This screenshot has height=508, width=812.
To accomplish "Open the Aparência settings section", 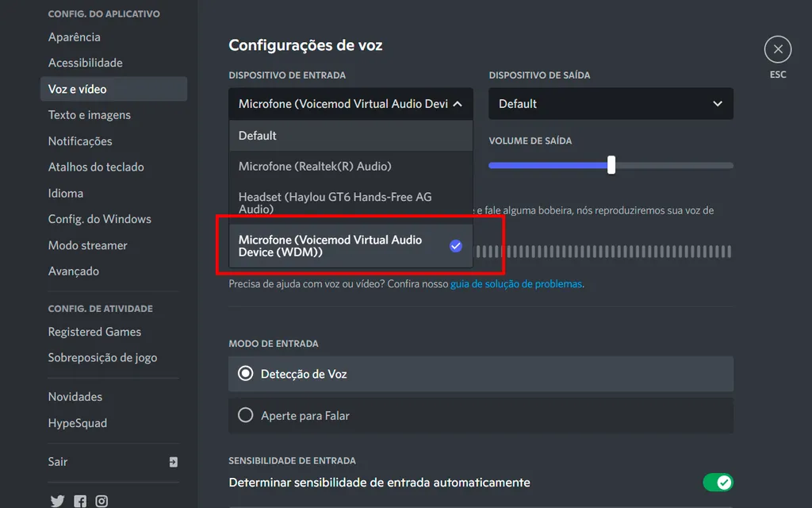I will point(74,37).
